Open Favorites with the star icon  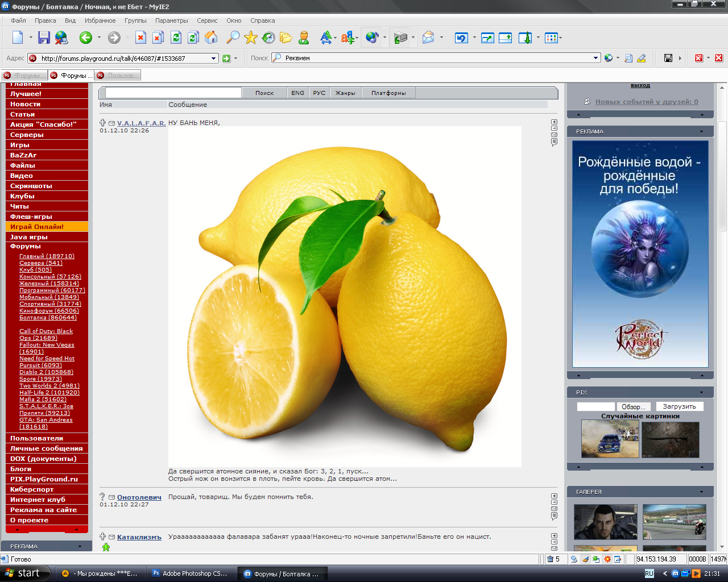click(x=250, y=38)
